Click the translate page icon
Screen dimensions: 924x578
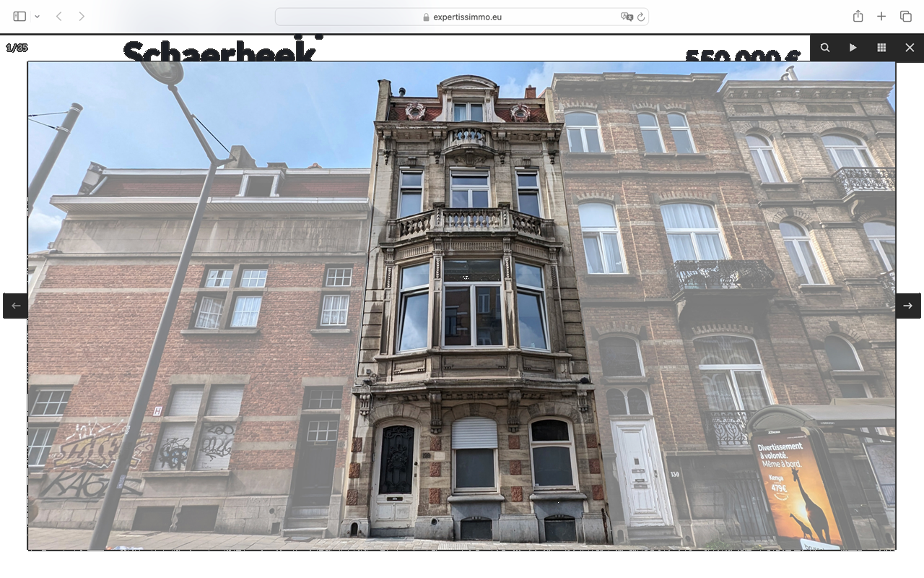pyautogui.click(x=626, y=17)
